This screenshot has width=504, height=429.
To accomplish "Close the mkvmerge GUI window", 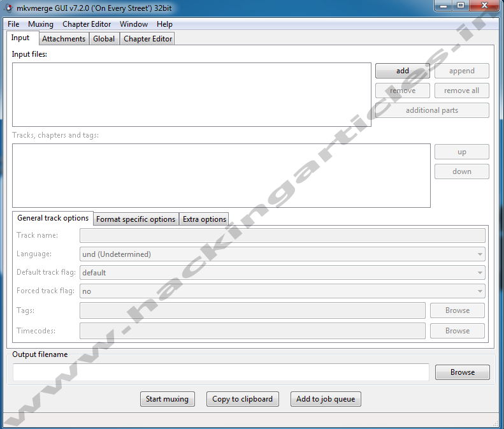I will tap(484, 6).
